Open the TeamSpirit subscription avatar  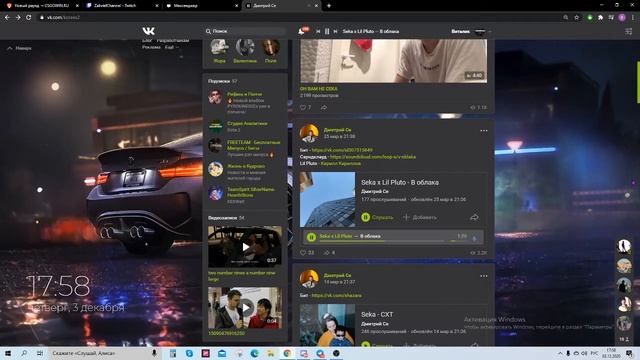tap(216, 193)
